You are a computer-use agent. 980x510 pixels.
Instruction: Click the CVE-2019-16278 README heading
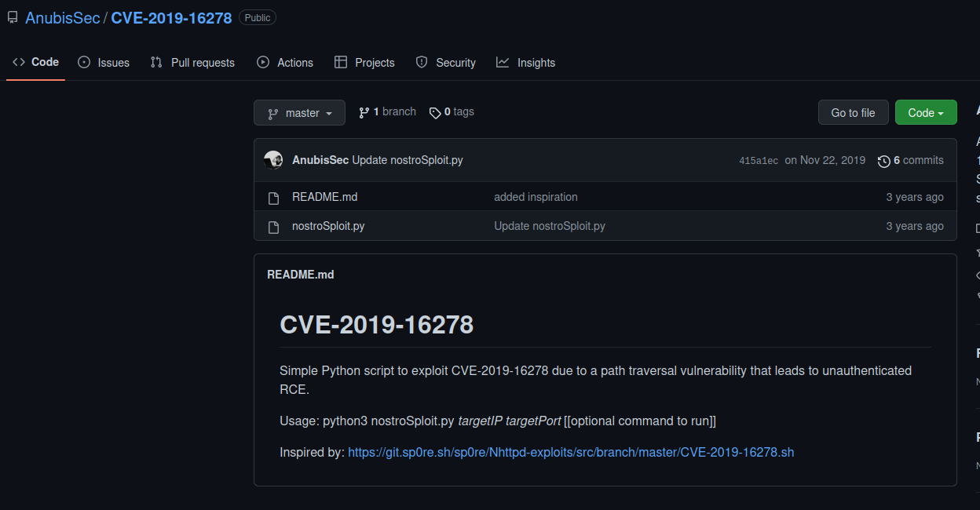[x=377, y=324]
